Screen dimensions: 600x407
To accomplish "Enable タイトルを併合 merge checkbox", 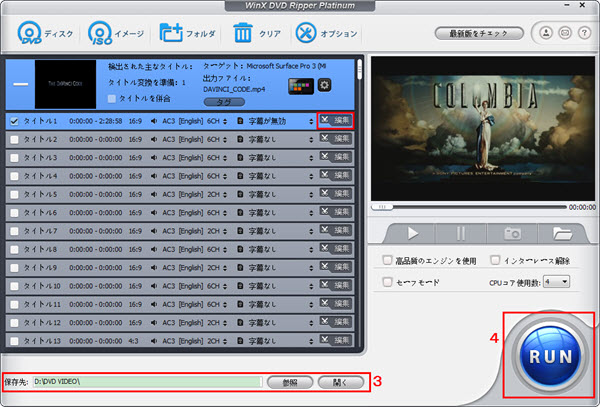I will pos(112,99).
